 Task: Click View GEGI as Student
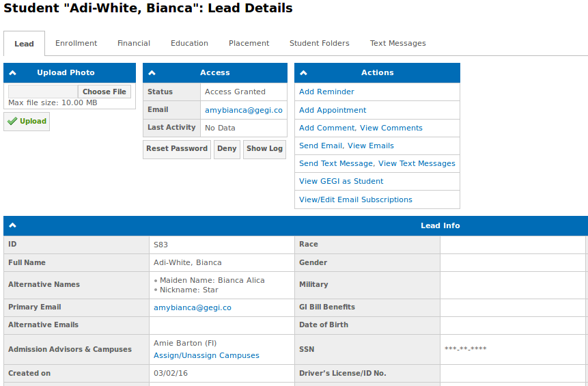pos(341,181)
